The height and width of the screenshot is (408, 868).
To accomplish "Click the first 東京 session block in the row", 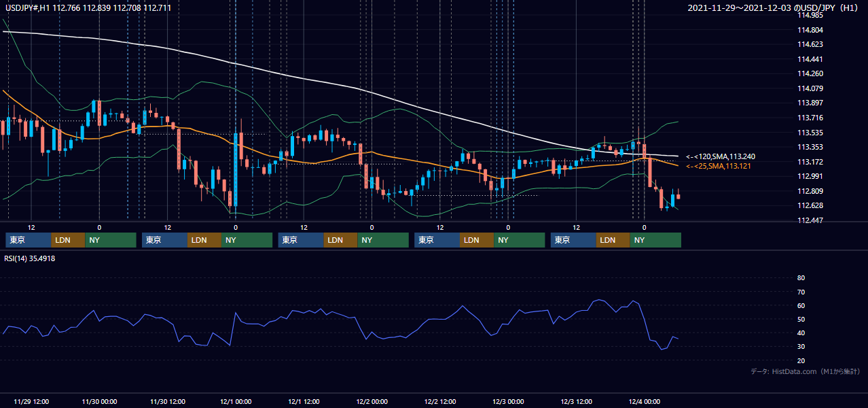I will 29,240.
